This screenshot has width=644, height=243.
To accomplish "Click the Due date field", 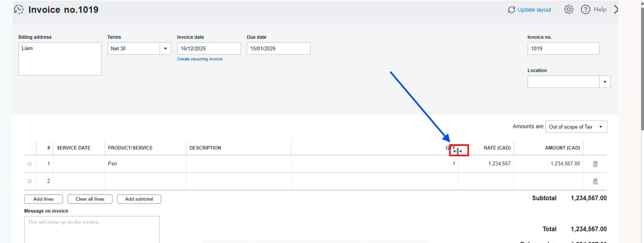I will [x=278, y=49].
